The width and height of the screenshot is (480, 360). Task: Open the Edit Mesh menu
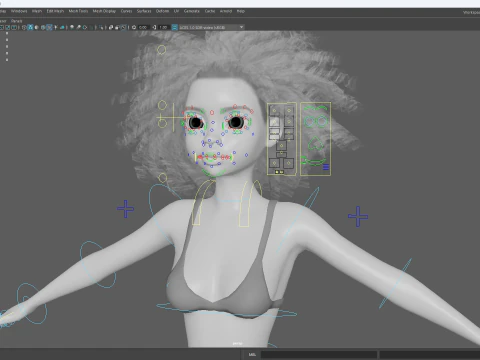click(55, 11)
